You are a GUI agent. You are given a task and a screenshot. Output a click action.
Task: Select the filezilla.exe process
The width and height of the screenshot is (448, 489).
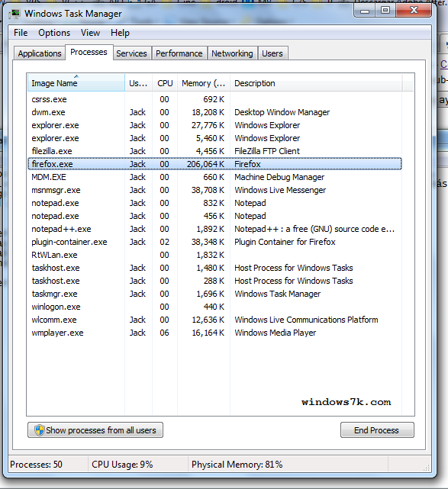[214, 151]
